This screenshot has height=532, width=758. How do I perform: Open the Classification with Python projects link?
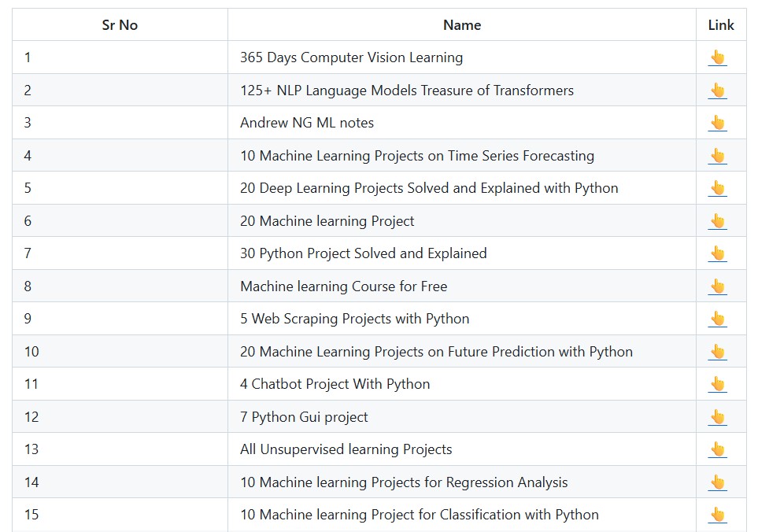pos(717,515)
